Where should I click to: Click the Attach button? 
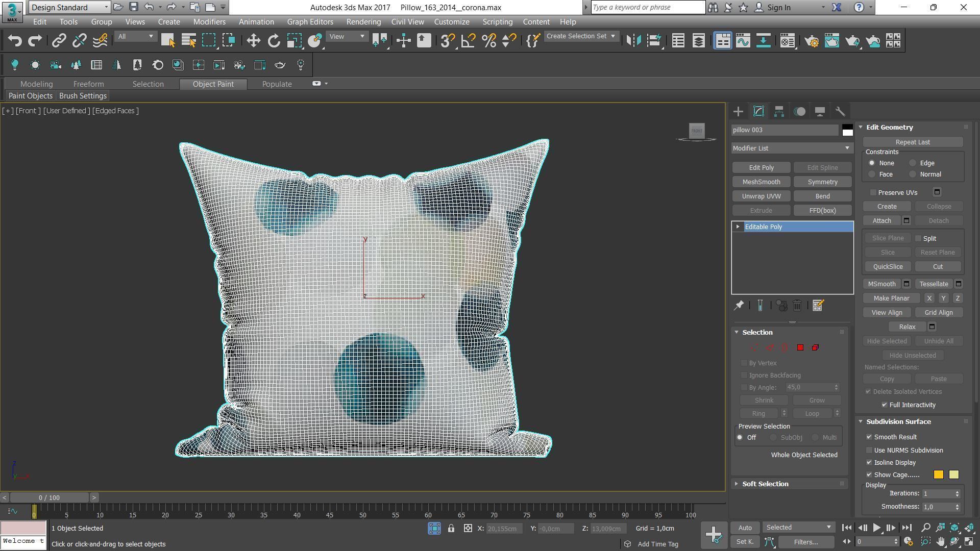[x=881, y=221]
